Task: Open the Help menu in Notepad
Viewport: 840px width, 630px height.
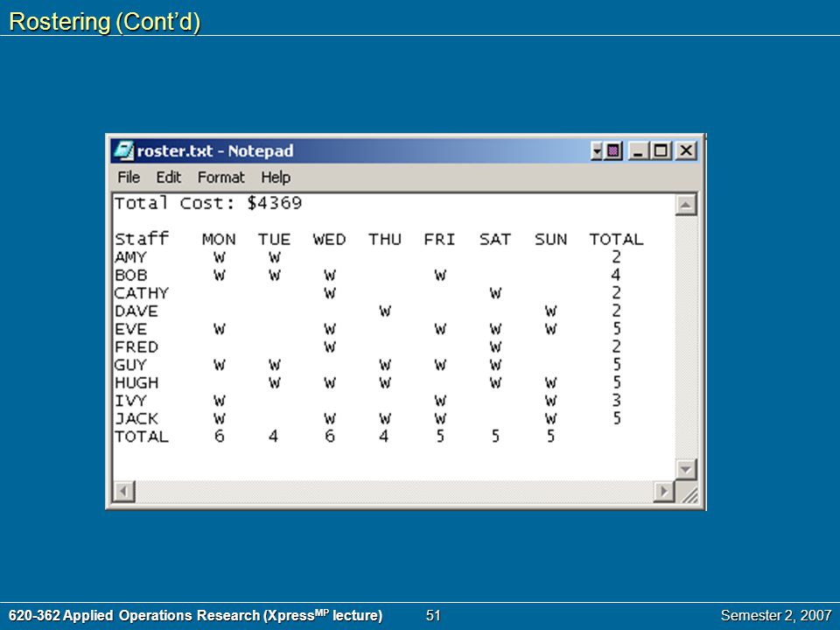Action: tap(276, 178)
